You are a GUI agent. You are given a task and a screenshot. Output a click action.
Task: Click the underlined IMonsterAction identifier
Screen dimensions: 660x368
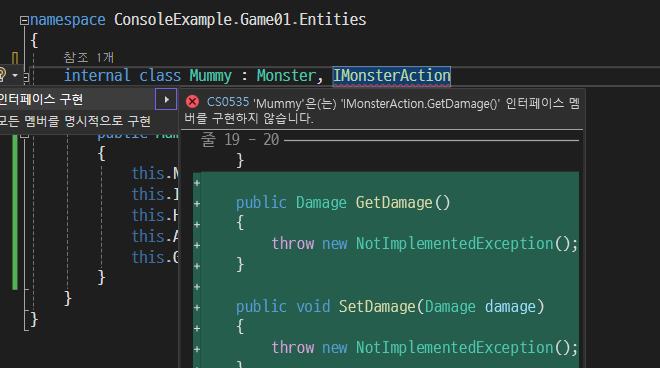click(392, 76)
